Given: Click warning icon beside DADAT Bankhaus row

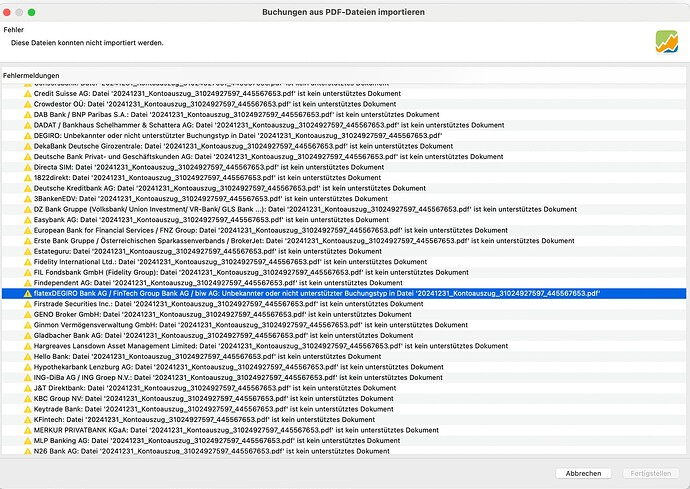Looking at the screenshot, I should tap(28, 125).
